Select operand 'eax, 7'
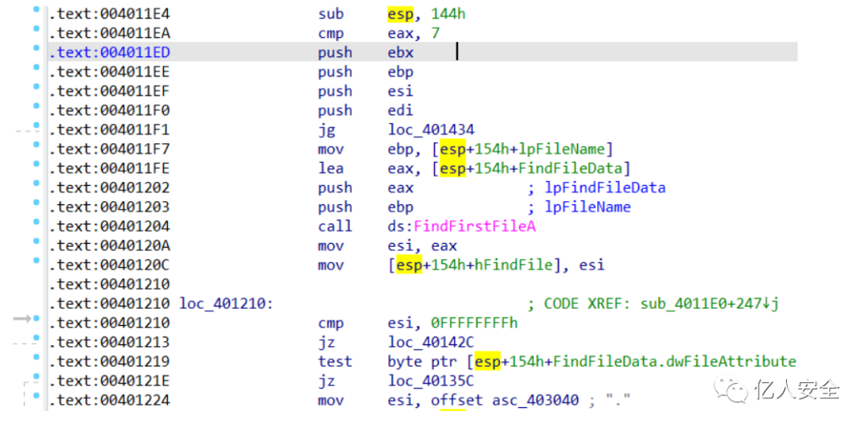This screenshot has width=868, height=428. (414, 34)
